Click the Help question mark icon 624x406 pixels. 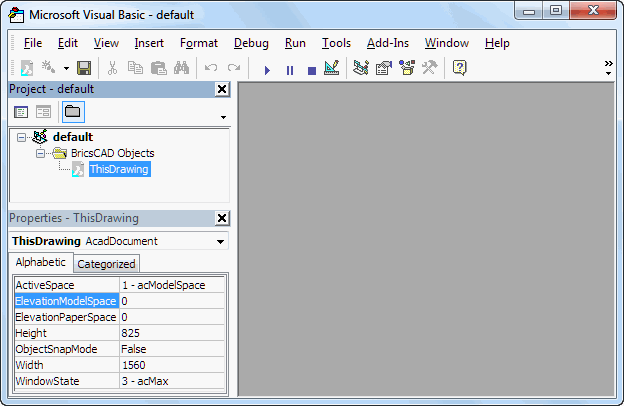click(460, 68)
